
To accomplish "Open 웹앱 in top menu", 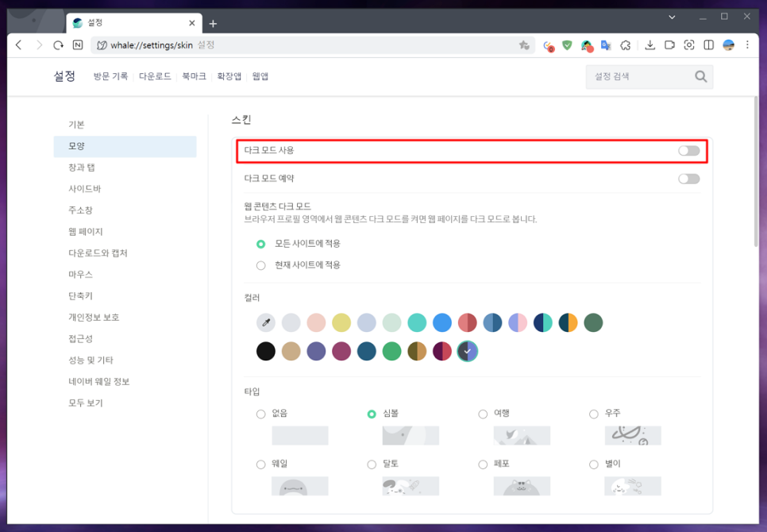I will [x=260, y=76].
